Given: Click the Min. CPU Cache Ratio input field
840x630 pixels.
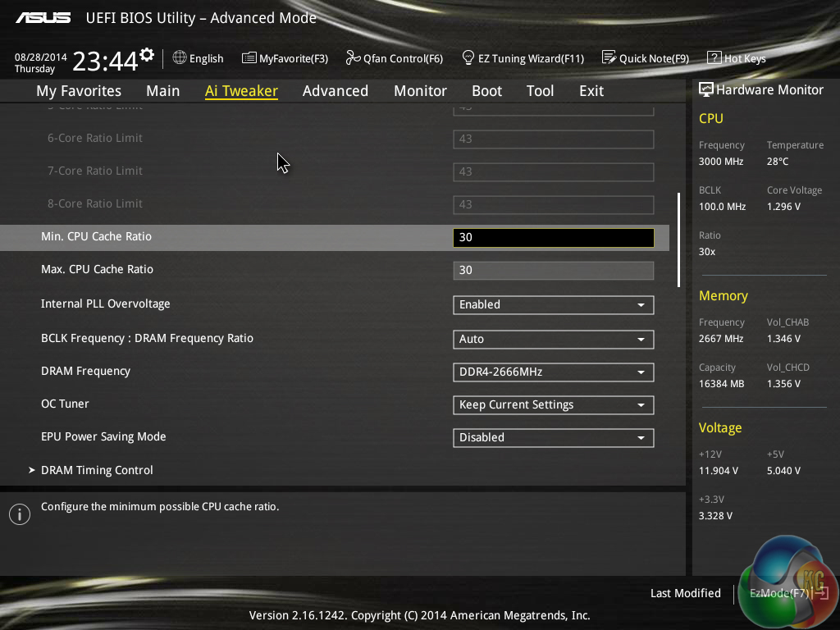Looking at the screenshot, I should pyautogui.click(x=554, y=238).
